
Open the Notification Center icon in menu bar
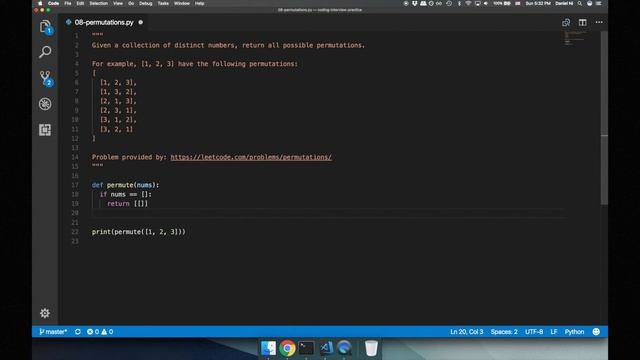coord(599,3)
